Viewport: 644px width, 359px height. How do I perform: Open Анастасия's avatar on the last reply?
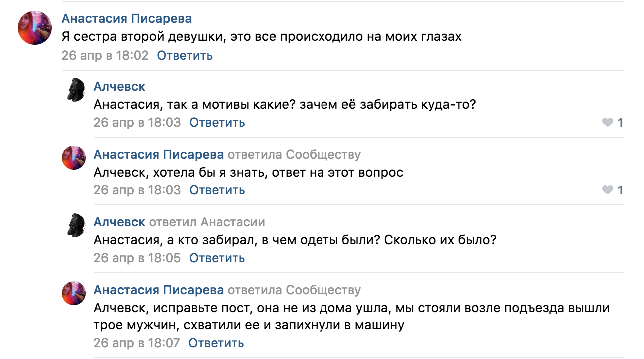click(74, 293)
